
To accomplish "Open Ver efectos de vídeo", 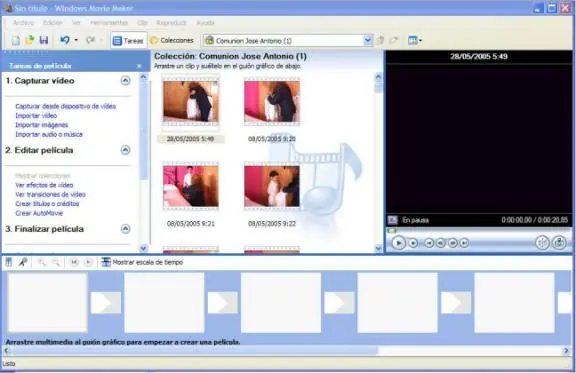I will click(x=44, y=185).
